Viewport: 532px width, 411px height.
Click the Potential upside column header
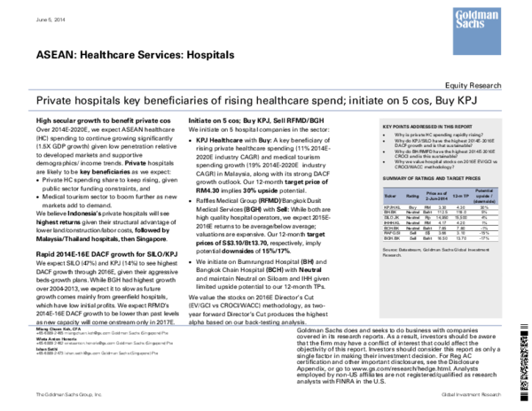484,196
